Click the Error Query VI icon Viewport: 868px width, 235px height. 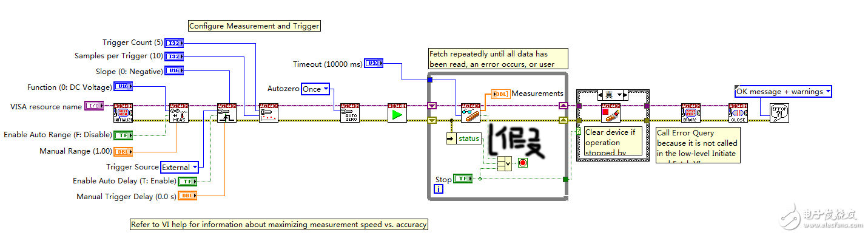pos(691,113)
